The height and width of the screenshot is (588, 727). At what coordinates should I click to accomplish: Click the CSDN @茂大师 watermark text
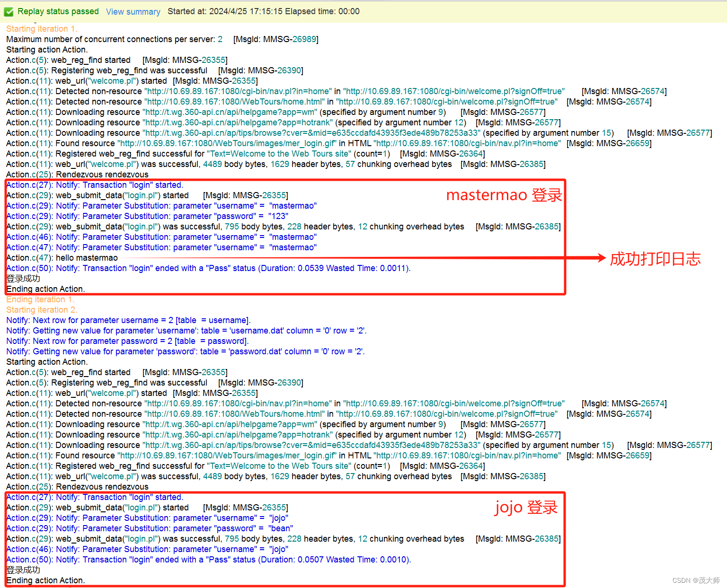(696, 580)
